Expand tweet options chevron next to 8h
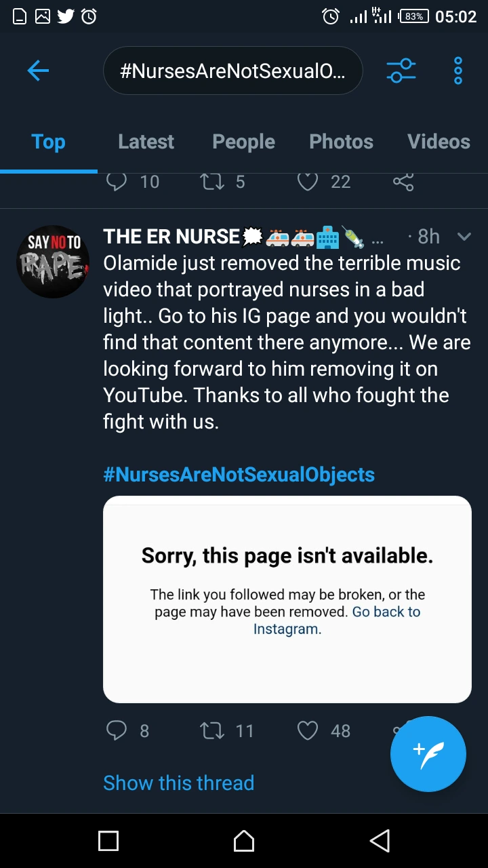Image resolution: width=488 pixels, height=868 pixels. coord(464,237)
